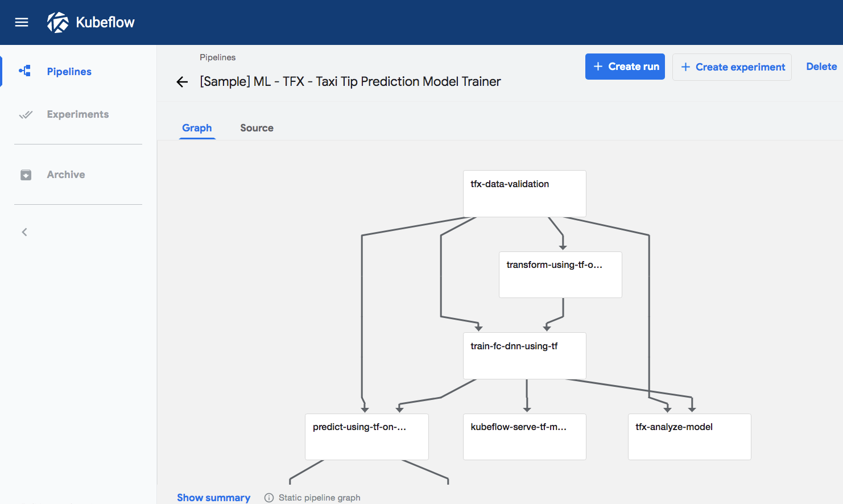Click the Kubeflow logo
The image size is (843, 504).
90,22
